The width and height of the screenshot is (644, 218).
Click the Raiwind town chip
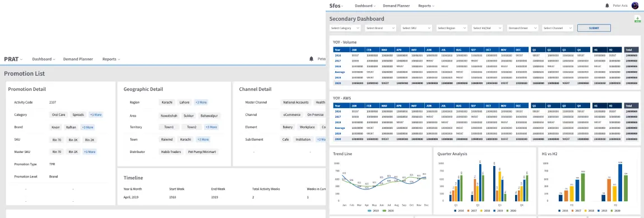[167, 140]
